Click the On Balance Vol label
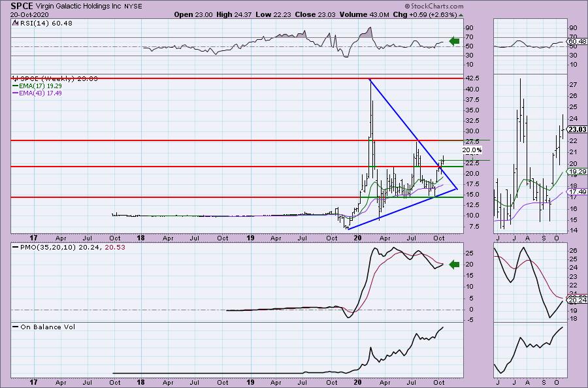Viewport: 588px width, 388px height. (x=44, y=327)
